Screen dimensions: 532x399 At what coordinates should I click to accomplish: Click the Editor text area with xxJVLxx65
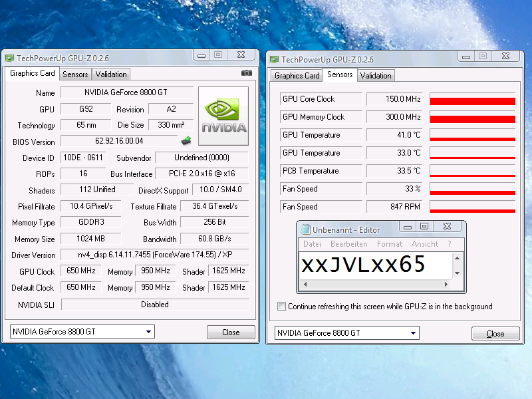tap(376, 265)
